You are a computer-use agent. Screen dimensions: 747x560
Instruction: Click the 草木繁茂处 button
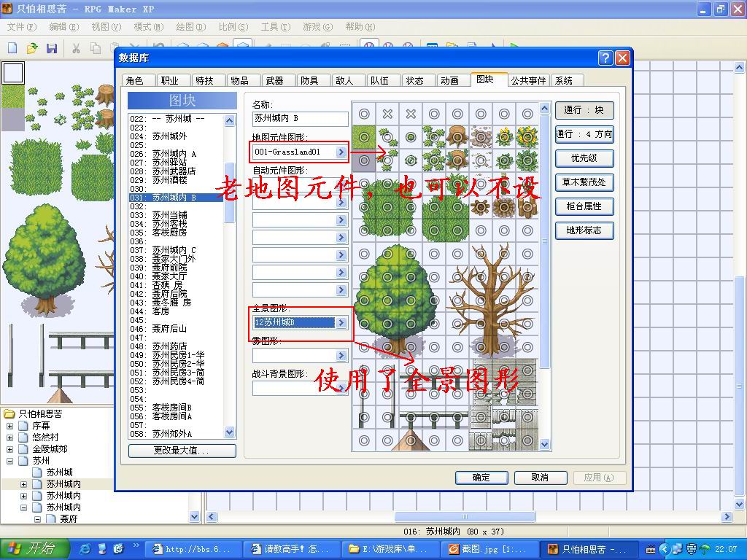[584, 182]
